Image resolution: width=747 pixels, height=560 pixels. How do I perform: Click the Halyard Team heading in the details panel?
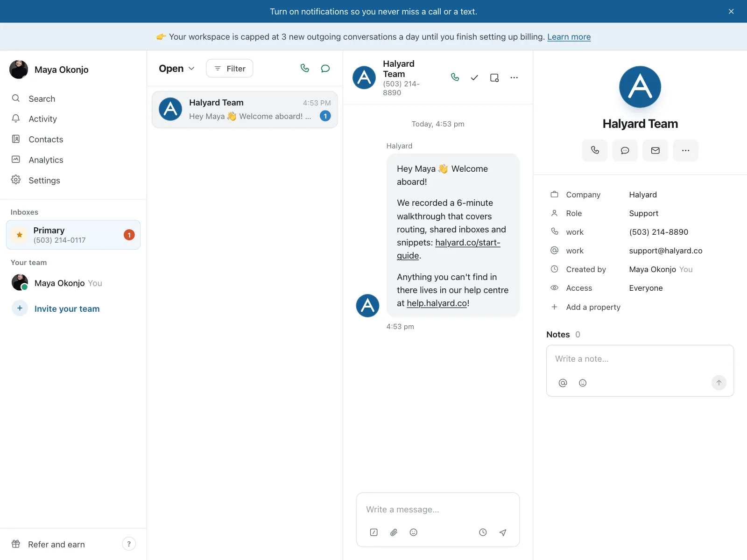coord(640,124)
